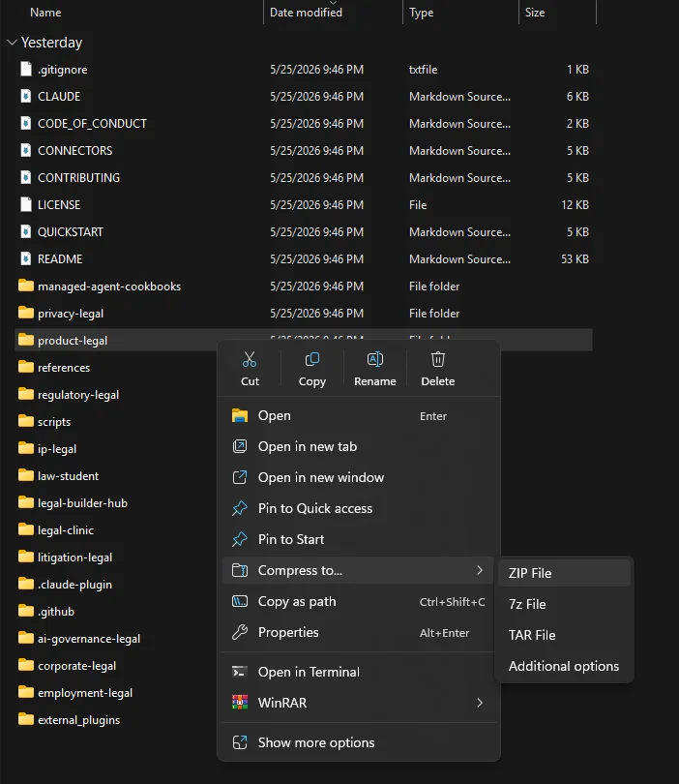Select the CONTRIBUTING file name
The width and height of the screenshot is (679, 784).
pos(79,177)
